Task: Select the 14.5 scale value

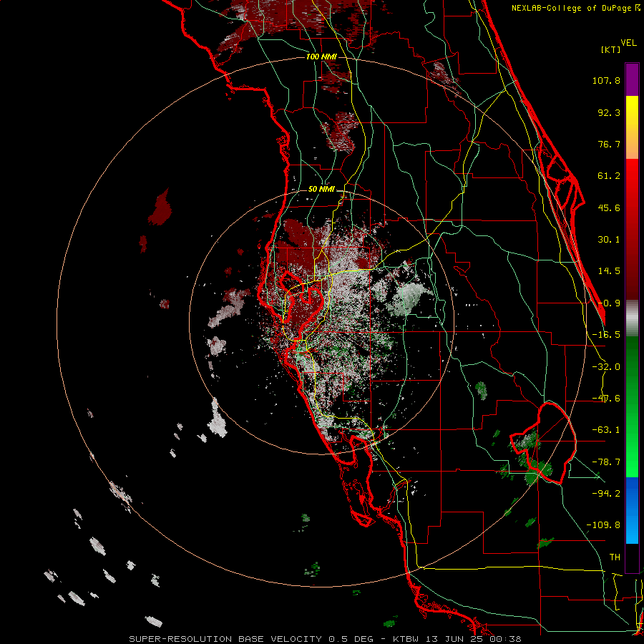Action: [609, 271]
